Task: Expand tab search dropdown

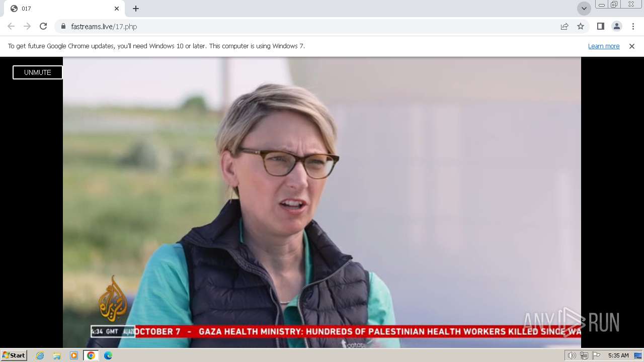Action: click(x=584, y=9)
